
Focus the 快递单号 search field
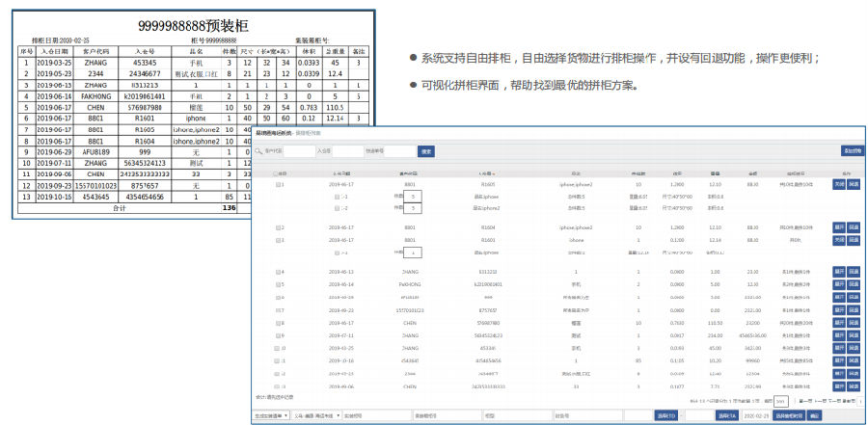400,151
